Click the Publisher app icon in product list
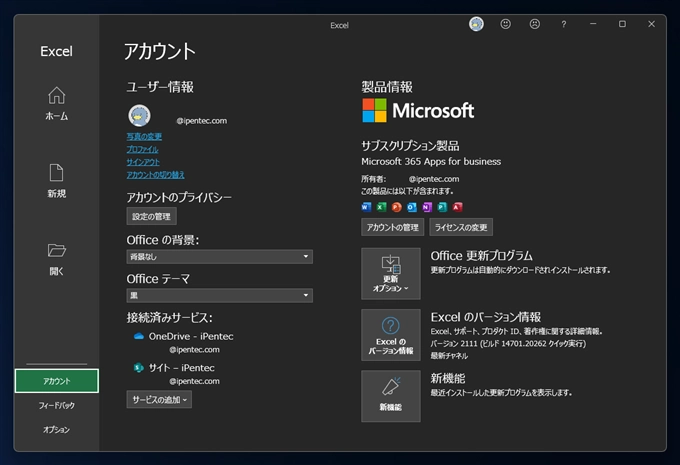The height and width of the screenshot is (465, 680). (442, 207)
